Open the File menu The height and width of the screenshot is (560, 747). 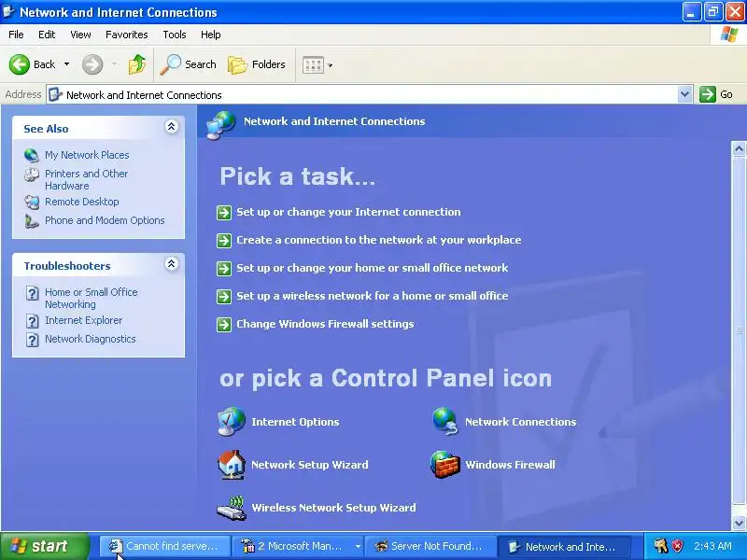point(16,35)
